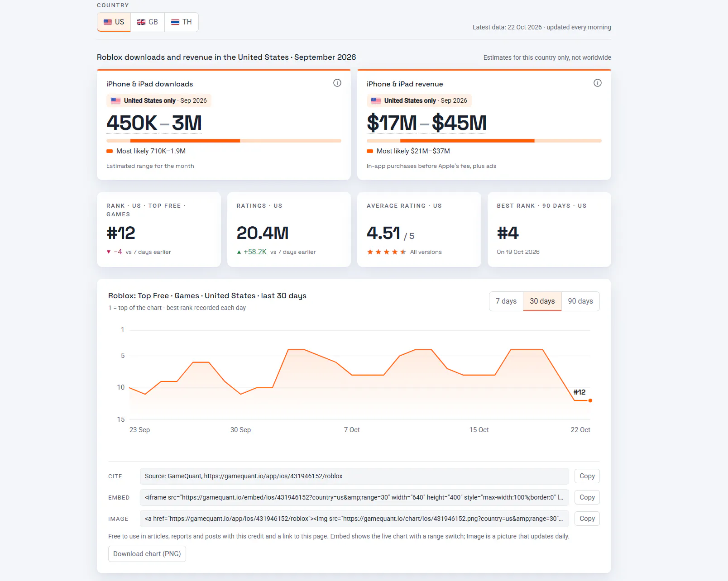Click the #12 rank value in the rank card
Screen dimensions: 728x581
tap(121, 233)
